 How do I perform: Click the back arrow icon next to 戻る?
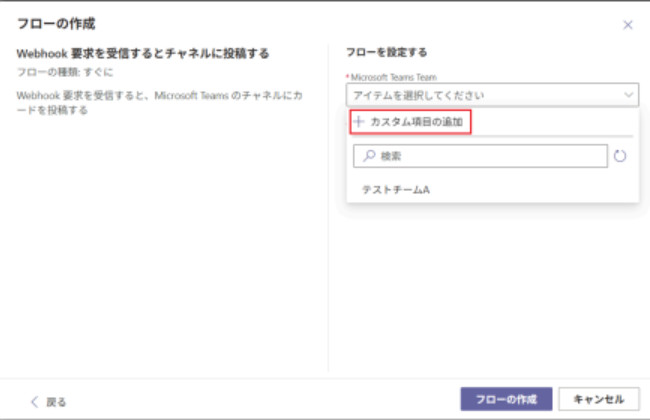(x=36, y=401)
